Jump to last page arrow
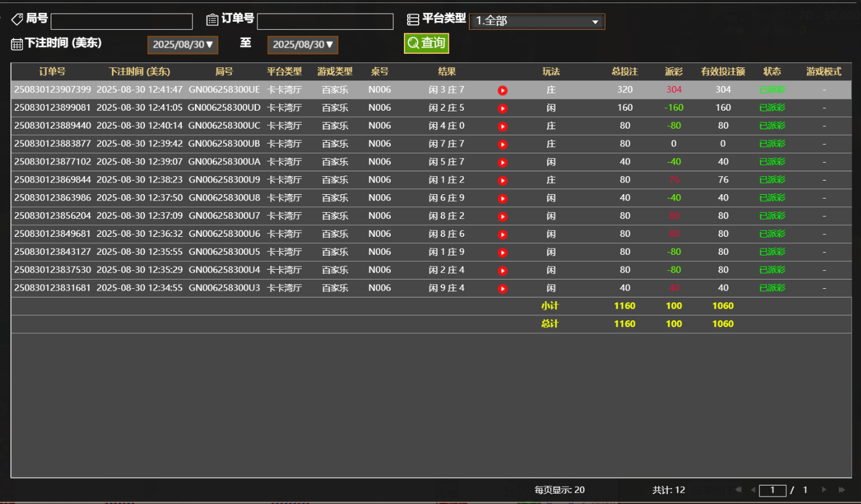Screen dimensions: 861x504 coord(841,490)
